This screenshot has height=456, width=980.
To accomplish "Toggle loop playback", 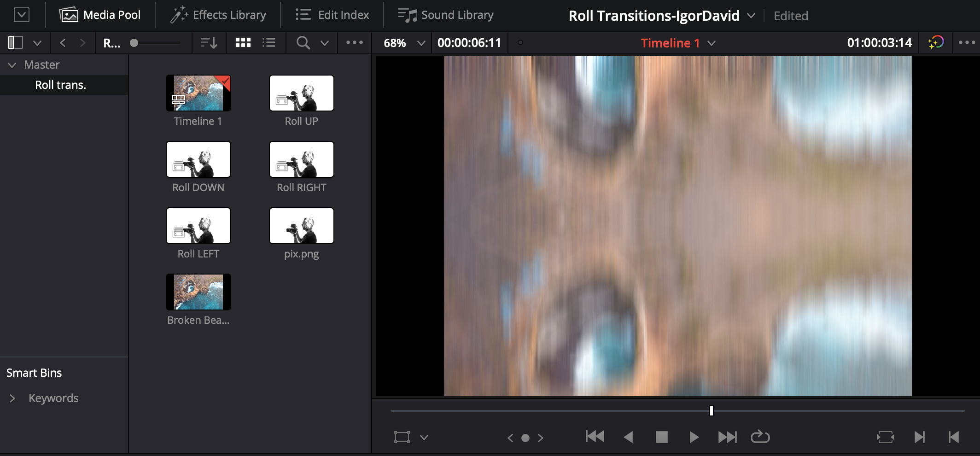I will (760, 437).
